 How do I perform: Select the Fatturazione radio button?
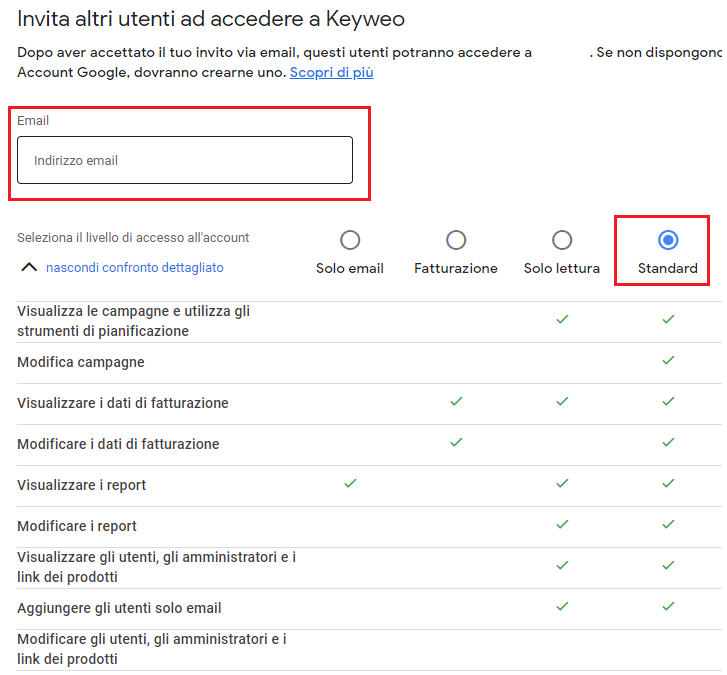(456, 240)
